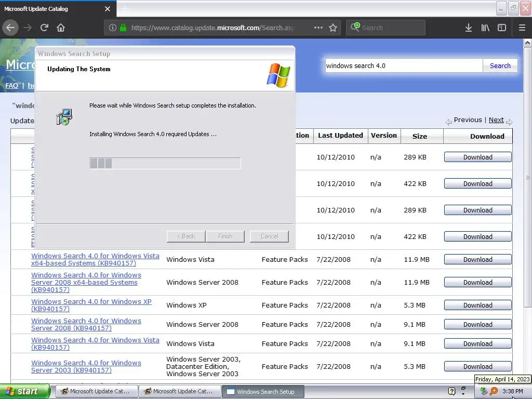
Task: Focus the browser address bar
Action: click(222, 28)
